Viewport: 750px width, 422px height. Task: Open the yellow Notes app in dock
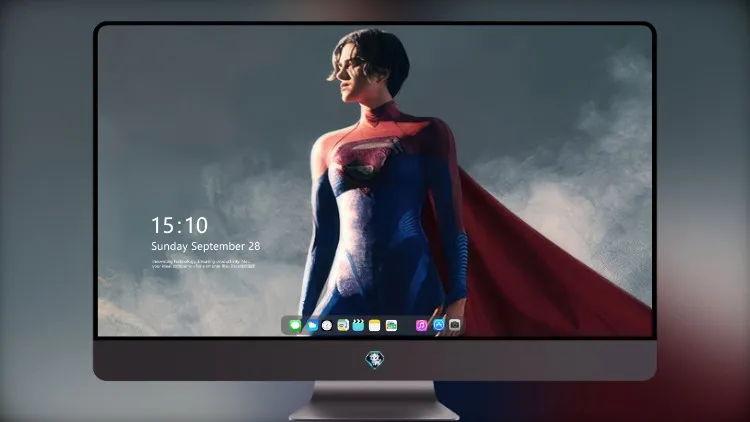(x=375, y=325)
